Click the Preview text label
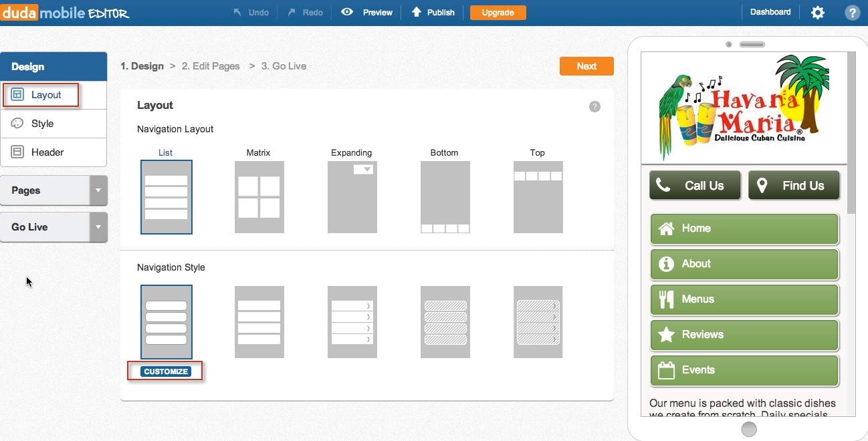Image resolution: width=868 pixels, height=441 pixels. pyautogui.click(x=378, y=13)
